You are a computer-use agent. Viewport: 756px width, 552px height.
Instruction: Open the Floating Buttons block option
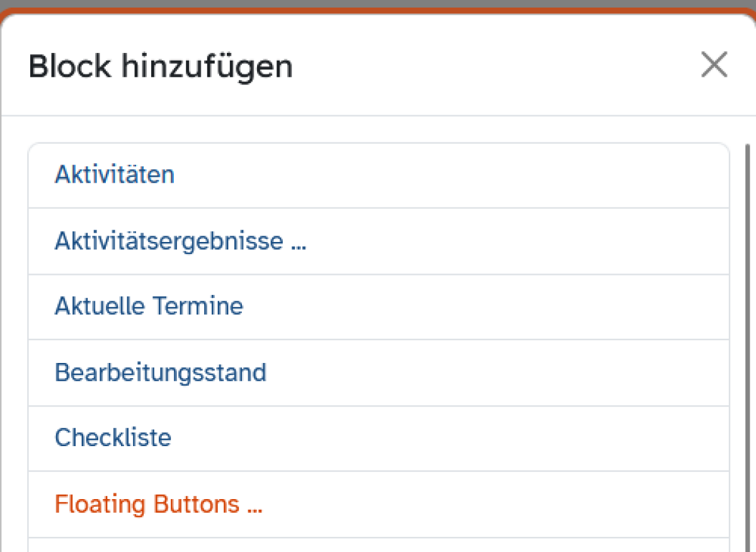tap(158, 504)
